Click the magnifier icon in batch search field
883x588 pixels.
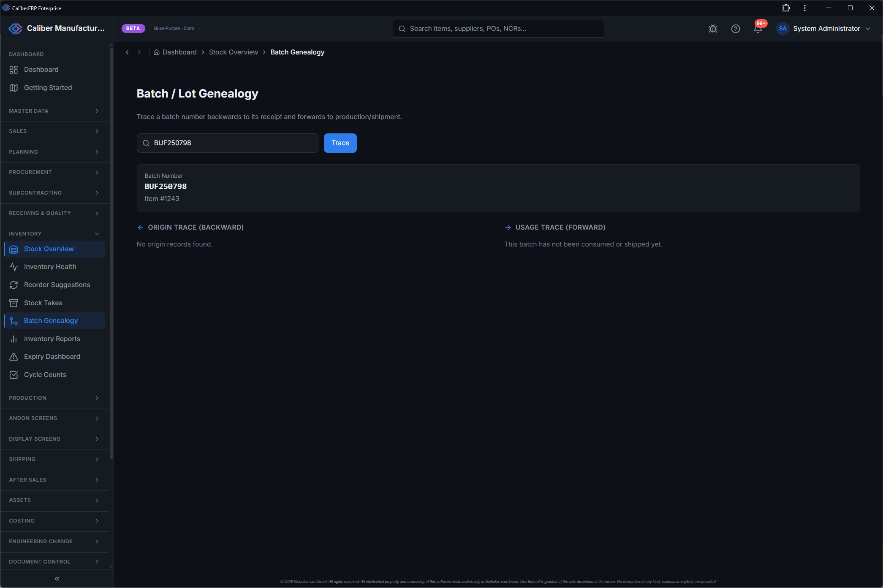(146, 143)
